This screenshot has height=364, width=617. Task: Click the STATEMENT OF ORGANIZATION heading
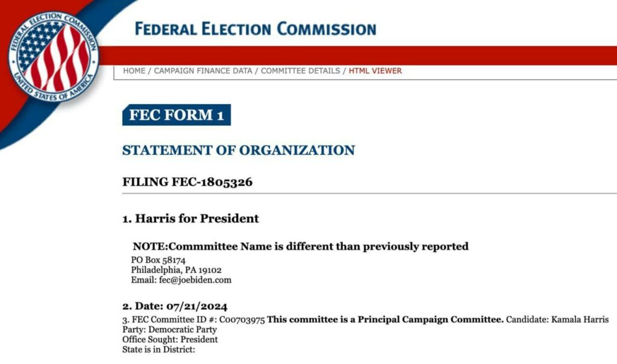[239, 150]
